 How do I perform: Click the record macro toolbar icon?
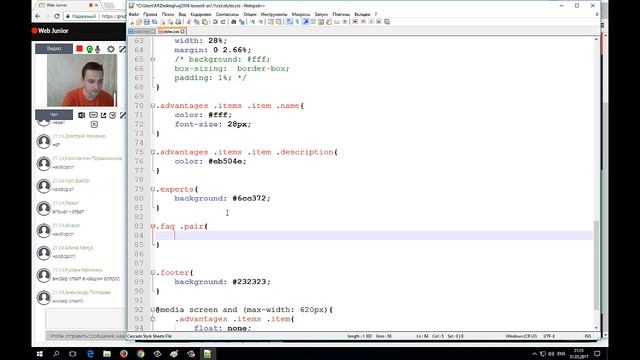[x=356, y=22]
